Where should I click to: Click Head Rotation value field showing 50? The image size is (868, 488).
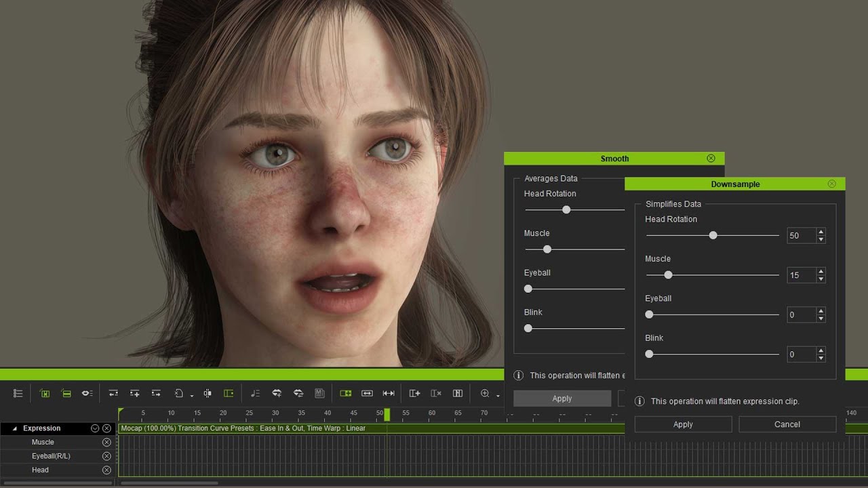[x=802, y=236]
